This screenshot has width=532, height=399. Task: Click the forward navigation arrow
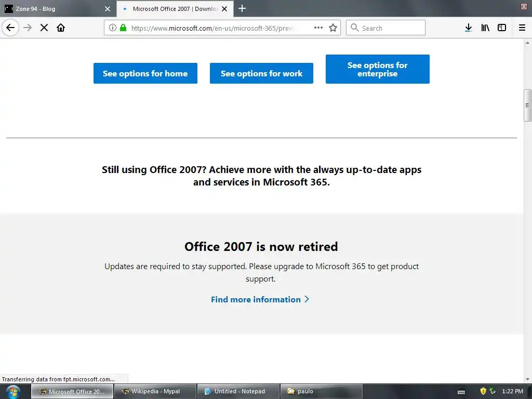pyautogui.click(x=28, y=28)
